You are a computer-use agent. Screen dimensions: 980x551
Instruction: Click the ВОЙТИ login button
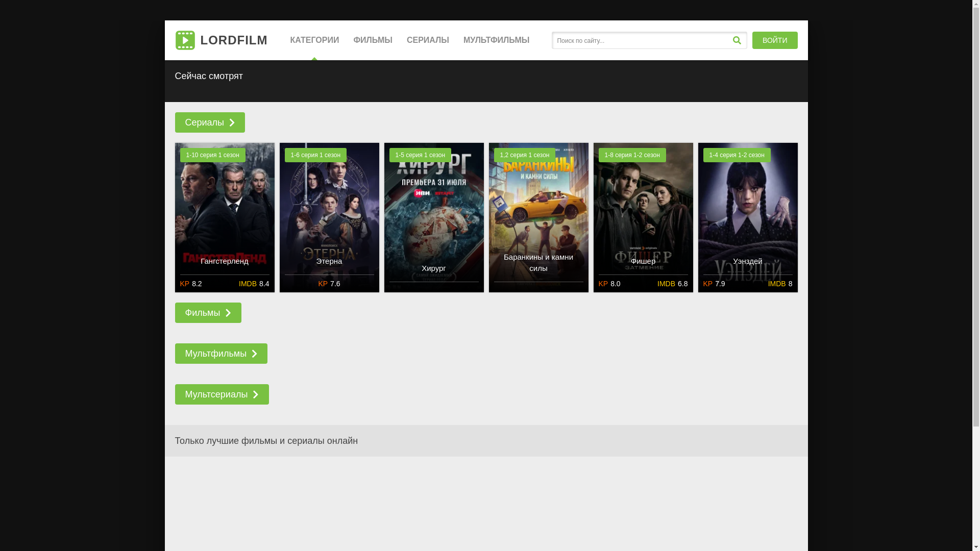point(775,40)
